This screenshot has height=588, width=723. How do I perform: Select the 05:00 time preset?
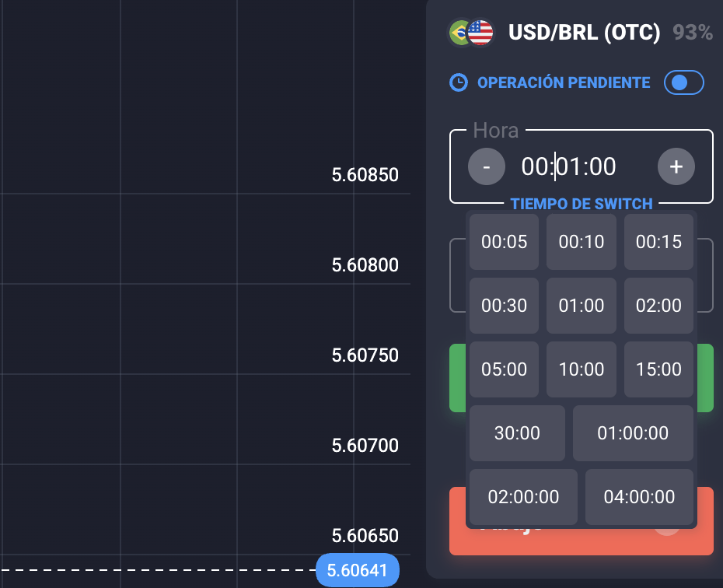[504, 369]
